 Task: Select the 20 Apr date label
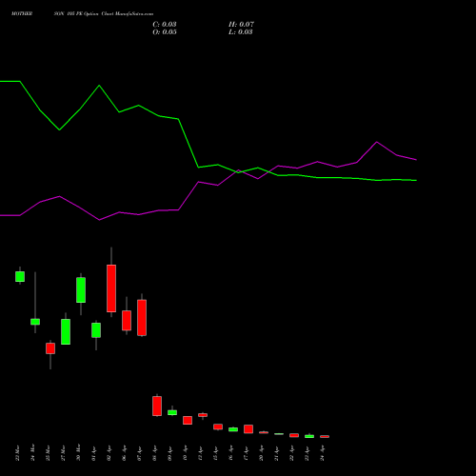[261, 453]
